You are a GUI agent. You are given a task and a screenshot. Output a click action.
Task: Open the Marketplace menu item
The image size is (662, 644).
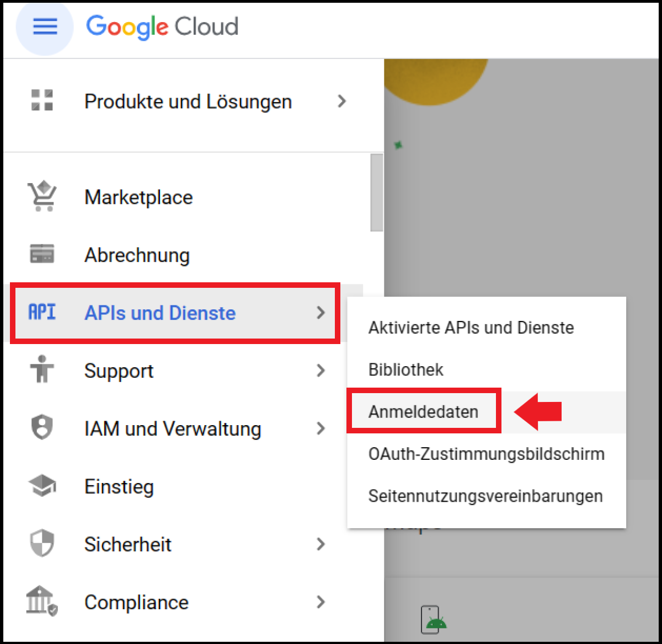[x=138, y=197]
